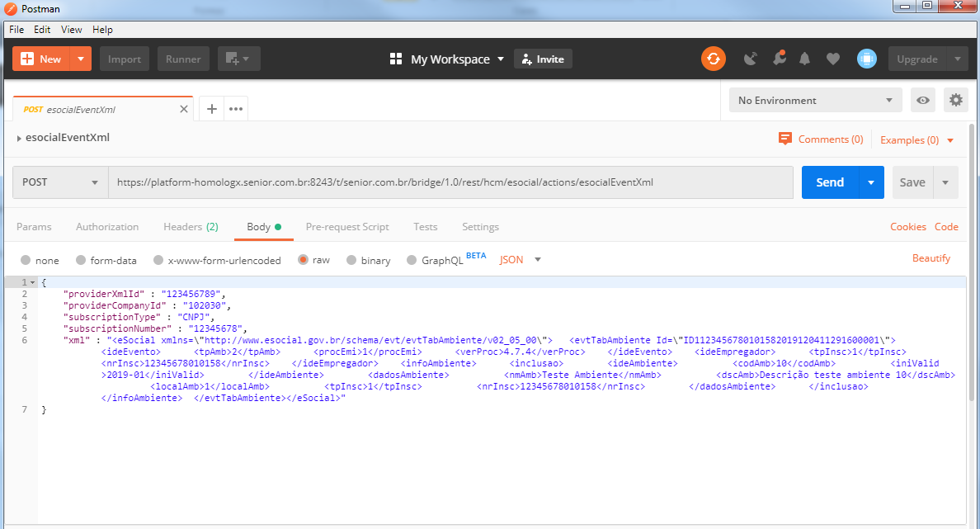
Task: Open the Code link
Action: pyautogui.click(x=946, y=226)
